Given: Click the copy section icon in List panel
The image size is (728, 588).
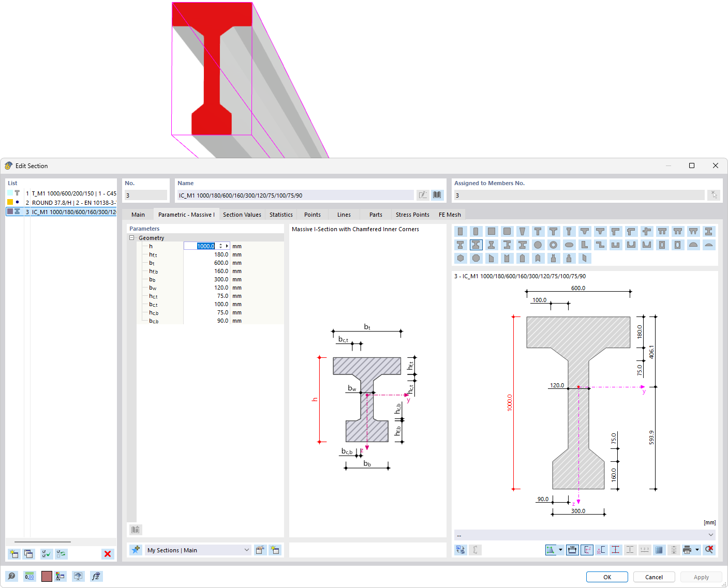Looking at the screenshot, I should (x=29, y=553).
